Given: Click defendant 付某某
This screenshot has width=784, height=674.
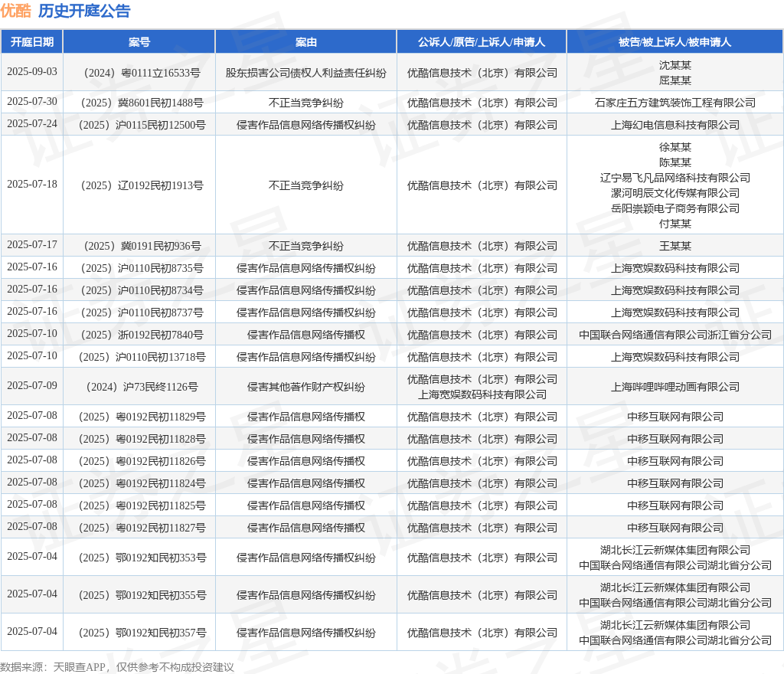Looking at the screenshot, I should click(675, 224).
